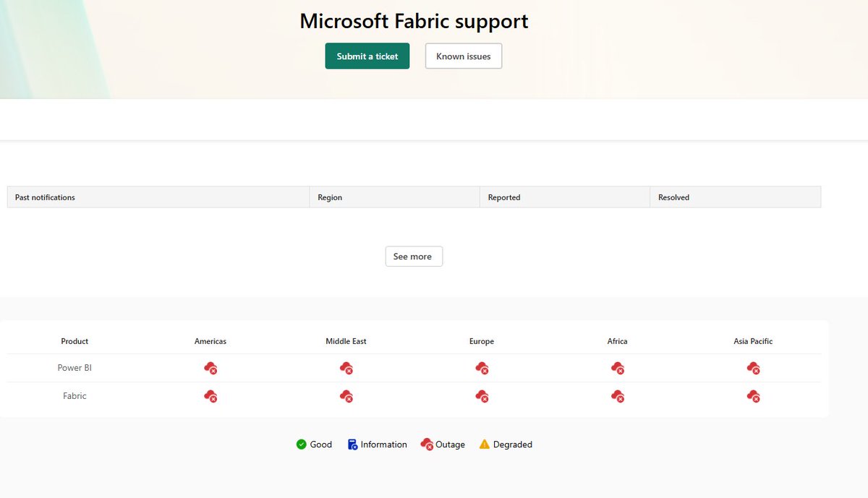Screen dimensions: 868x498
Task: Click the Information legend label
Action: [384, 445]
